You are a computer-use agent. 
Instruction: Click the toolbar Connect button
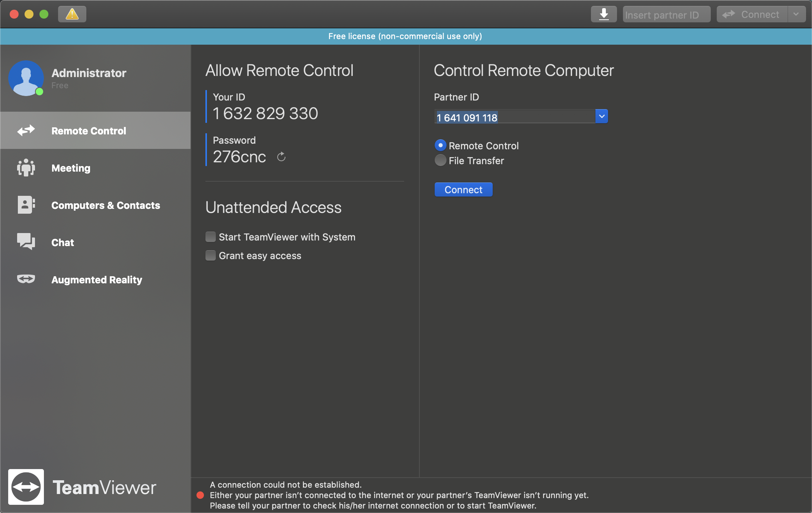click(752, 14)
